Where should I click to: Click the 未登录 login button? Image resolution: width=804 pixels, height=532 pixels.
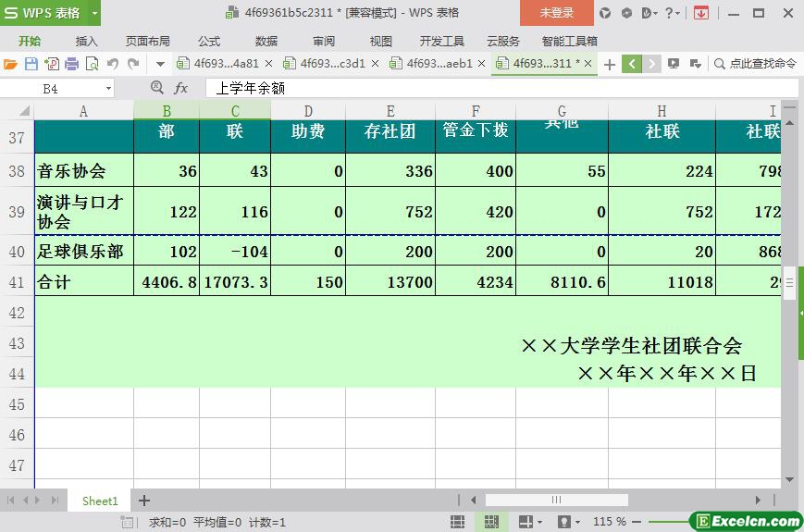[556, 13]
